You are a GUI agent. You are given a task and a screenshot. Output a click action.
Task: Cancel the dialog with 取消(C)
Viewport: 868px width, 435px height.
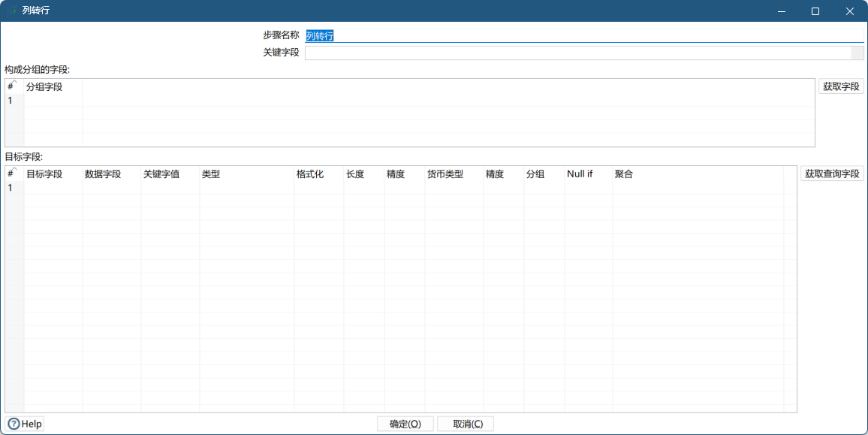coord(465,424)
